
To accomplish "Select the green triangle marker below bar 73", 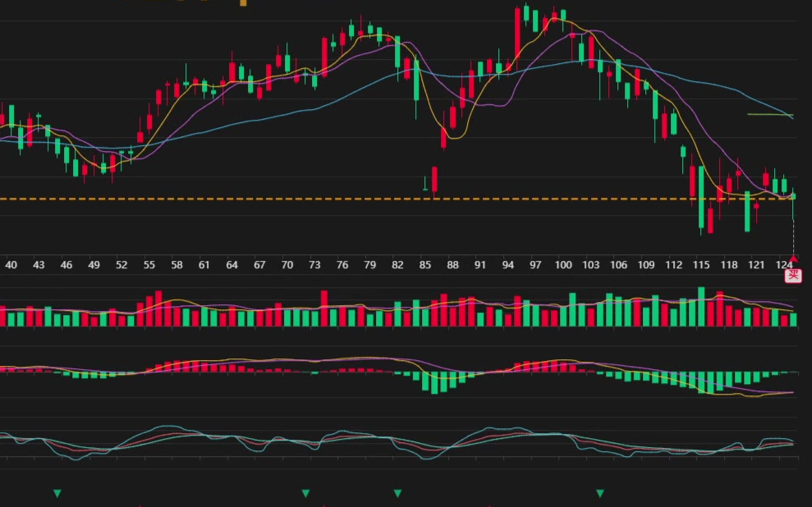I will coord(305,493).
